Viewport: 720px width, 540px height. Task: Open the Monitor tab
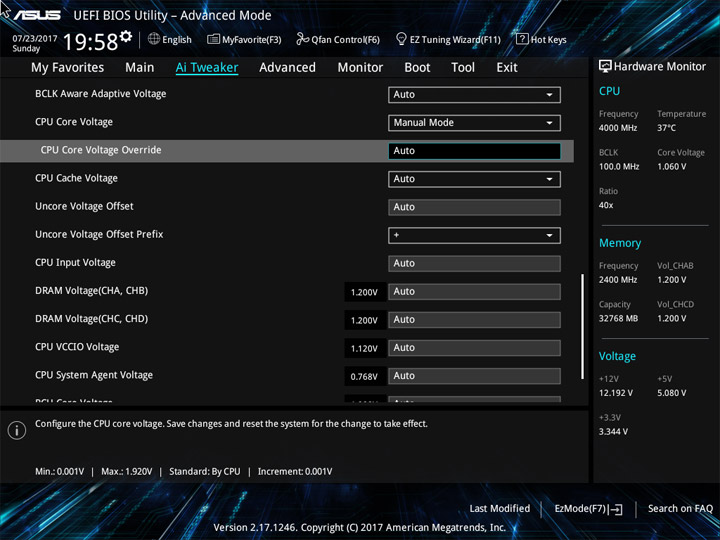point(360,68)
